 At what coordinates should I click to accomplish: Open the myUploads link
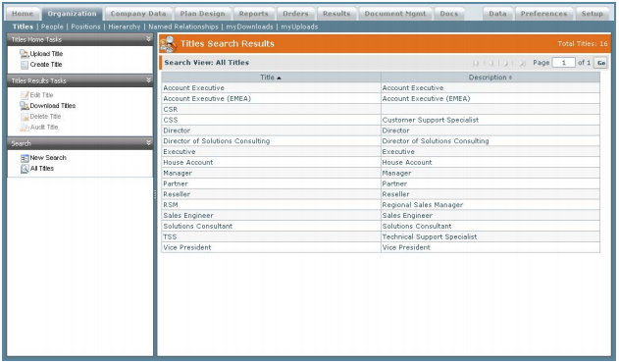(x=299, y=26)
